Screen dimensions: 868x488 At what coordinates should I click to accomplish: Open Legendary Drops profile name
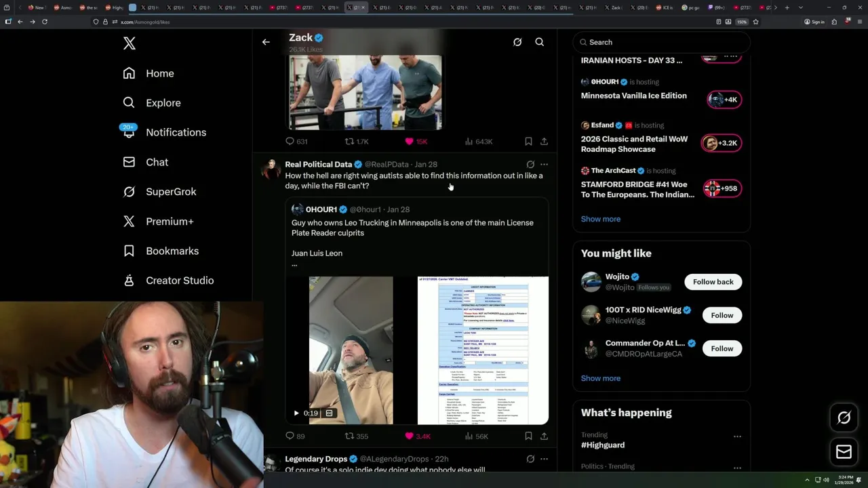point(316,459)
